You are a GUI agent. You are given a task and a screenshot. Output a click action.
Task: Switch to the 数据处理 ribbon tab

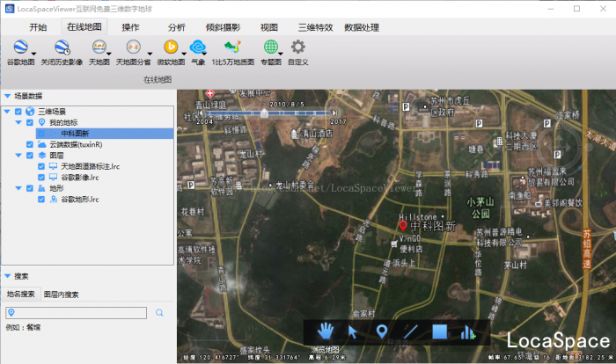click(362, 27)
